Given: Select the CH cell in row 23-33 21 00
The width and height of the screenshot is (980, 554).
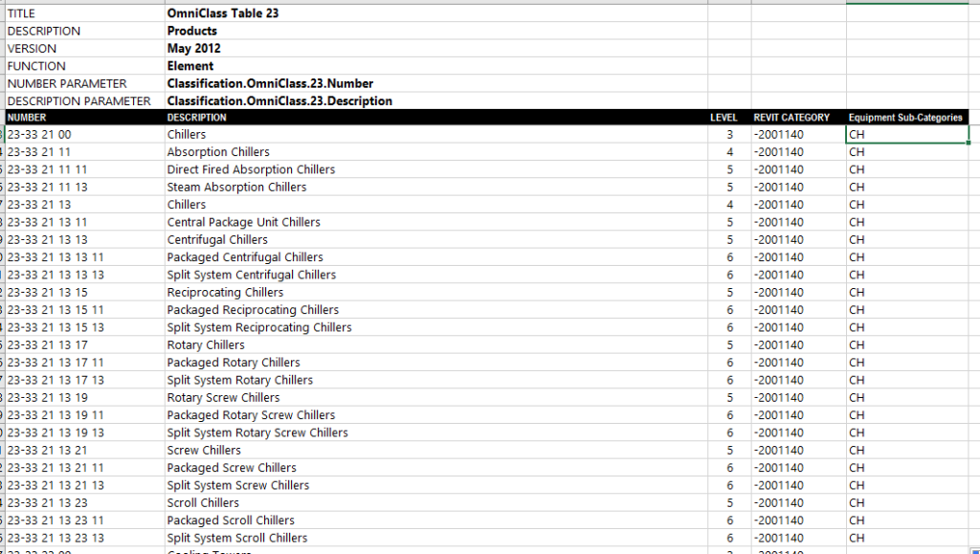Looking at the screenshot, I should (x=907, y=134).
